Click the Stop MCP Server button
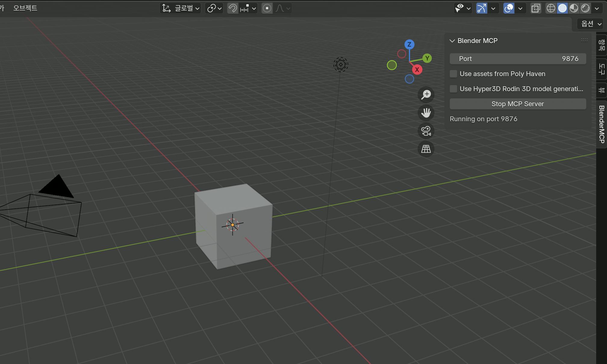Screen dimensions: 607x364 point(518,104)
